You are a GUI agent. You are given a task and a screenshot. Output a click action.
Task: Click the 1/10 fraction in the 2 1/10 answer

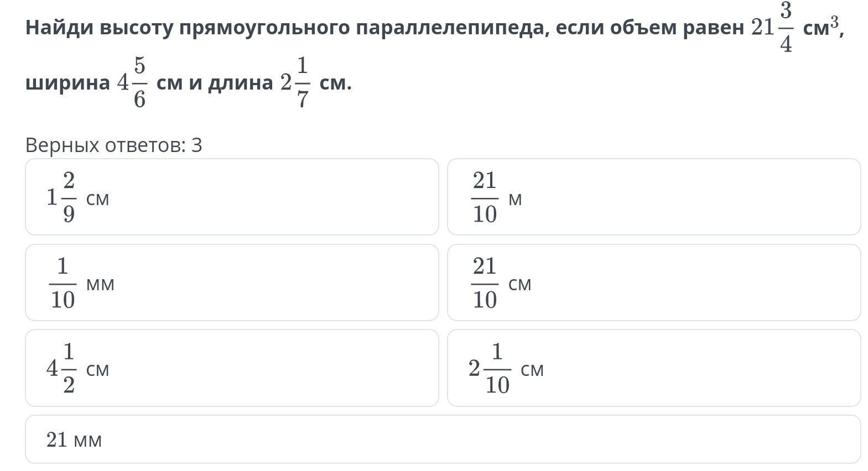point(497,368)
